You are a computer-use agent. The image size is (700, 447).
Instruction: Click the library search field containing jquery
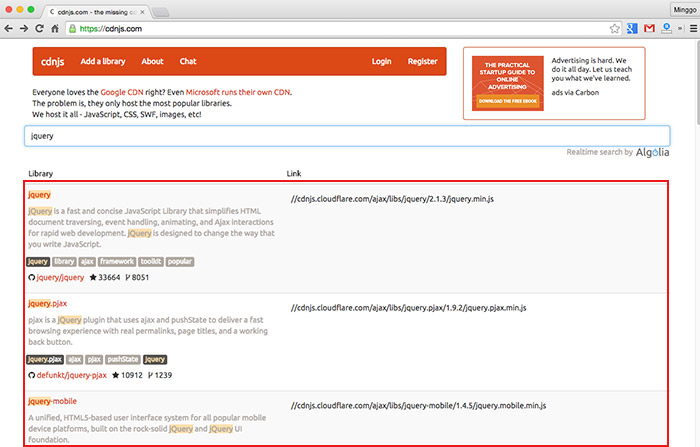tap(347, 136)
